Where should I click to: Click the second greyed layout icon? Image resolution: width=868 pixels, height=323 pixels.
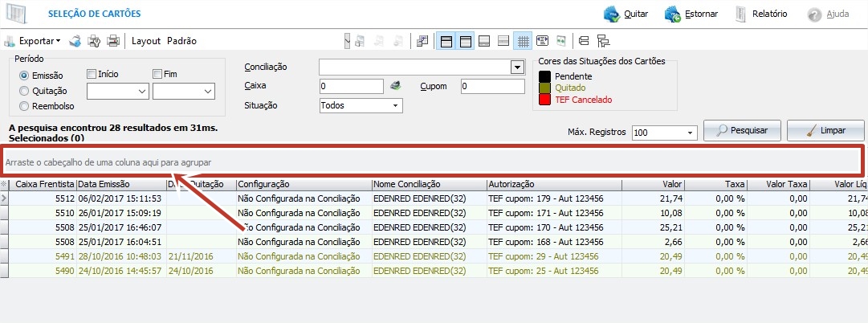(x=379, y=41)
